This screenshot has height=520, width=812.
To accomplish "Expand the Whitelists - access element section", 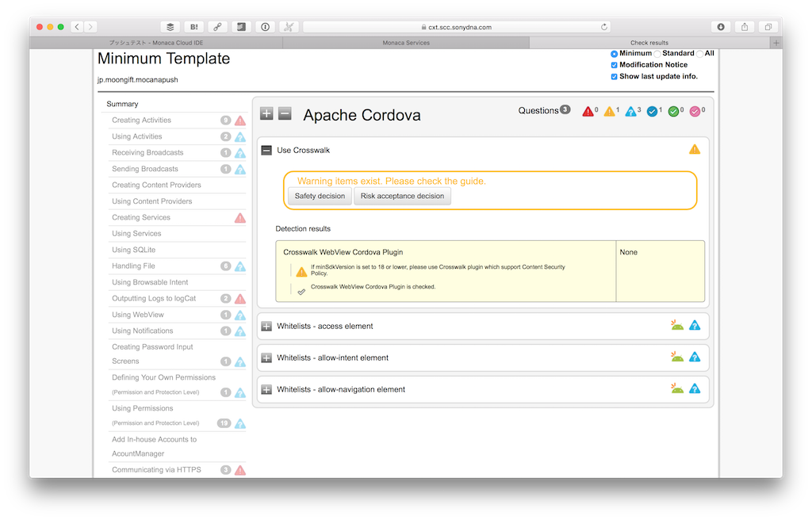I will click(x=266, y=327).
